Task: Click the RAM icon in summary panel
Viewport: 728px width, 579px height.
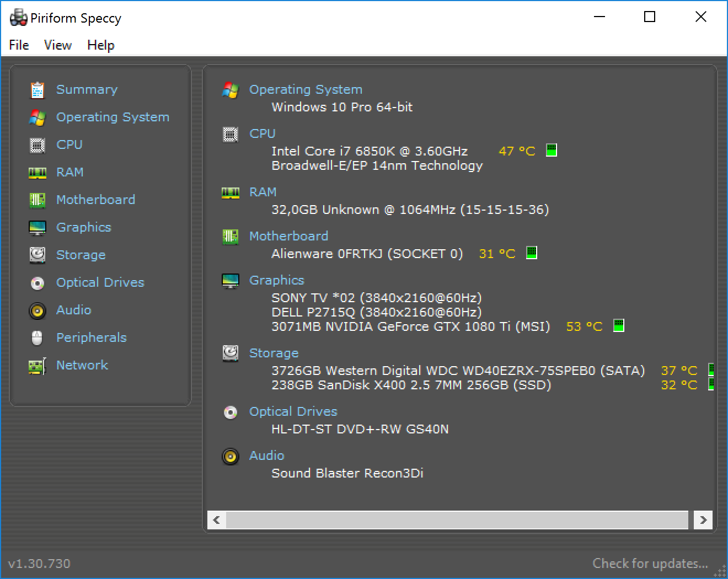Action: tap(230, 192)
